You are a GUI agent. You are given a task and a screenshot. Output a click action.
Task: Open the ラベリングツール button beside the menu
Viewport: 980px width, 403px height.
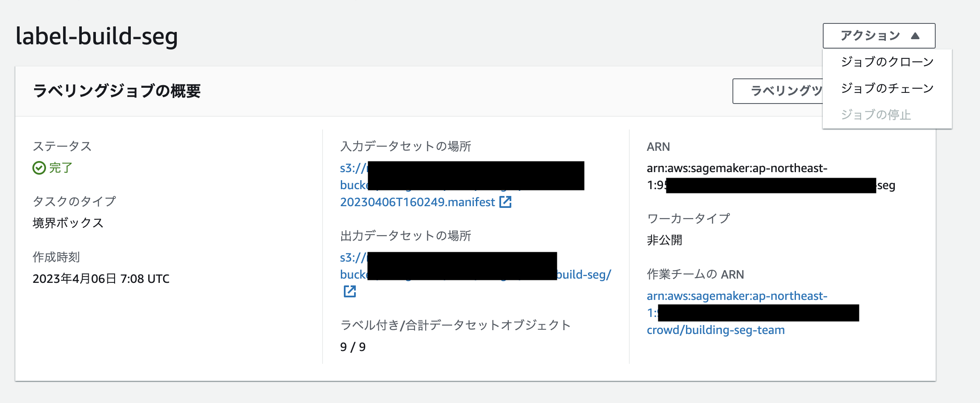coord(778,91)
